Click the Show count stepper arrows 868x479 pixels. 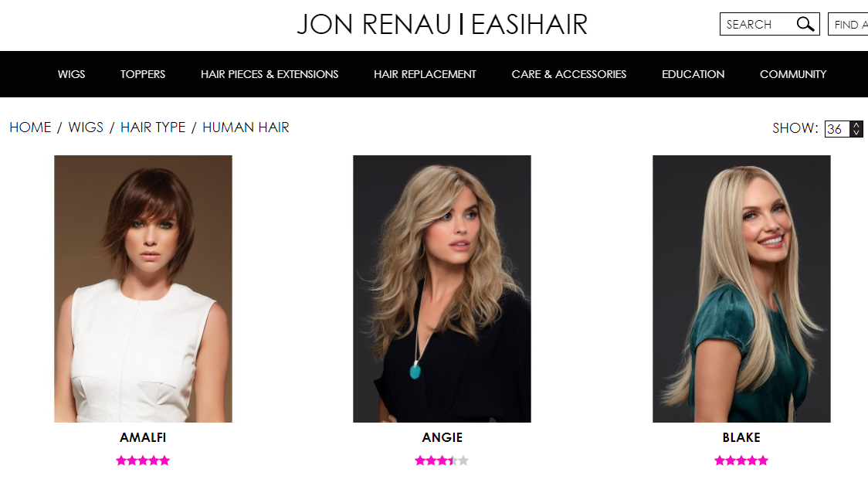tap(856, 129)
